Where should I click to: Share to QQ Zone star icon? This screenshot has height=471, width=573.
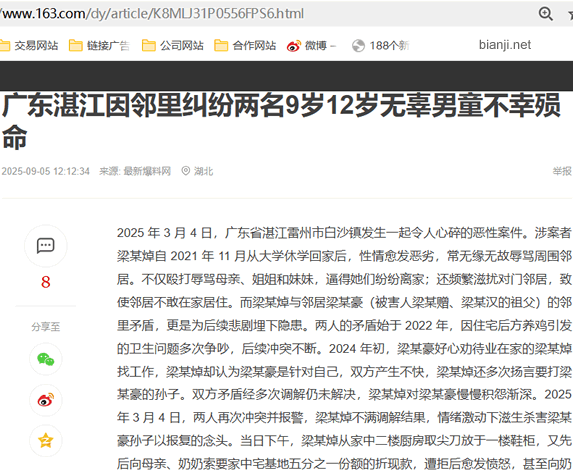pyautogui.click(x=46, y=440)
